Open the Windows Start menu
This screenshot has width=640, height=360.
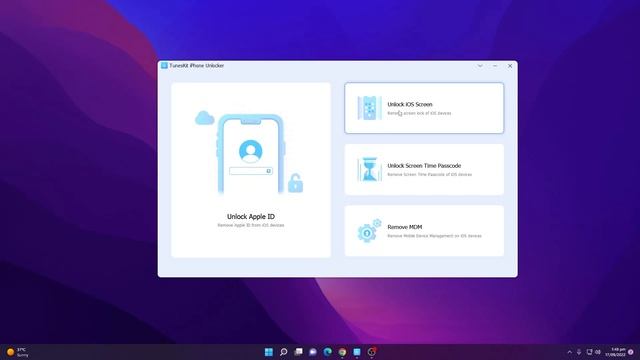point(269,352)
